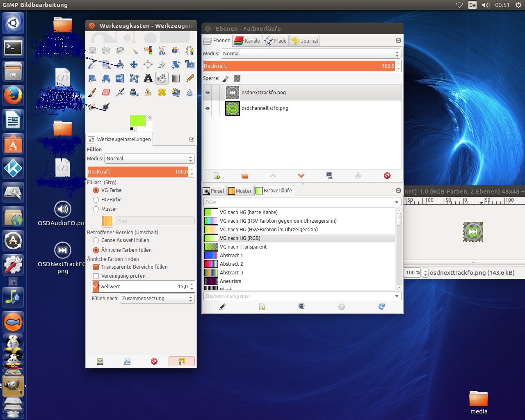Select the Rectangle Select tool in toolbox
Image resolution: width=525 pixels, height=420 pixels.
pyautogui.click(x=92, y=50)
